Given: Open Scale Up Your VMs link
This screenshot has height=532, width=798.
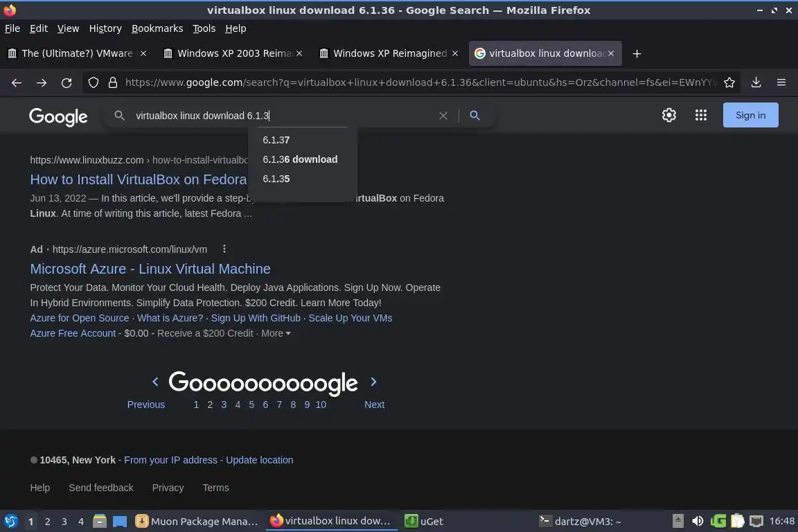Looking at the screenshot, I should pyautogui.click(x=350, y=318).
